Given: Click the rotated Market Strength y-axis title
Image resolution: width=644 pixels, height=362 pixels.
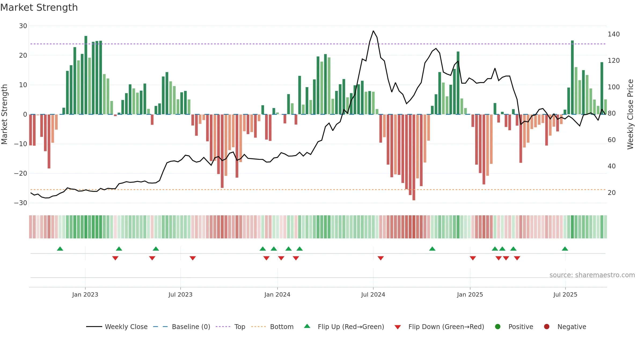Looking at the screenshot, I should click(4, 114).
